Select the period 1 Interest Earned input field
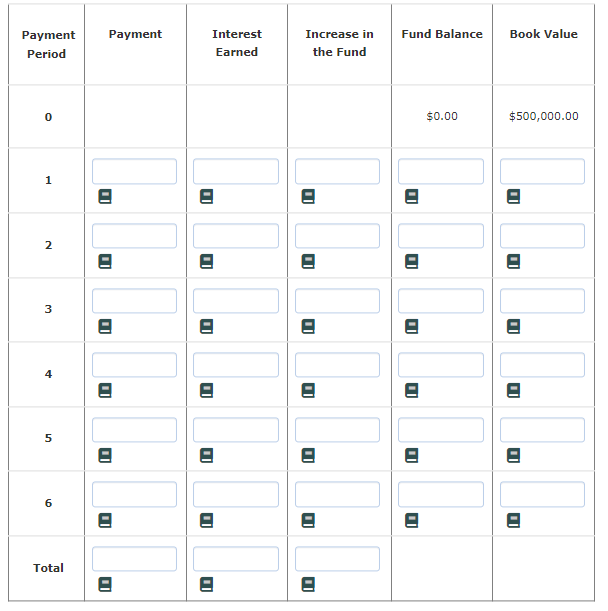 pos(236,171)
